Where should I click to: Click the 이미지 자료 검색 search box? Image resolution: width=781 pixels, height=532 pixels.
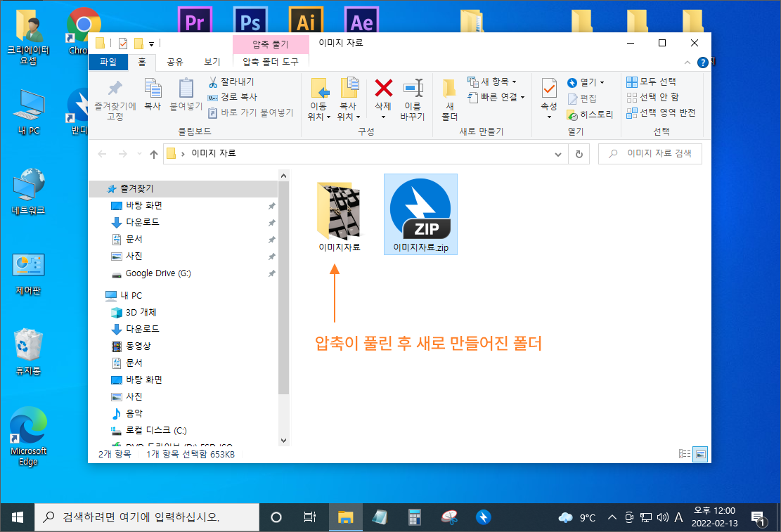(650, 154)
